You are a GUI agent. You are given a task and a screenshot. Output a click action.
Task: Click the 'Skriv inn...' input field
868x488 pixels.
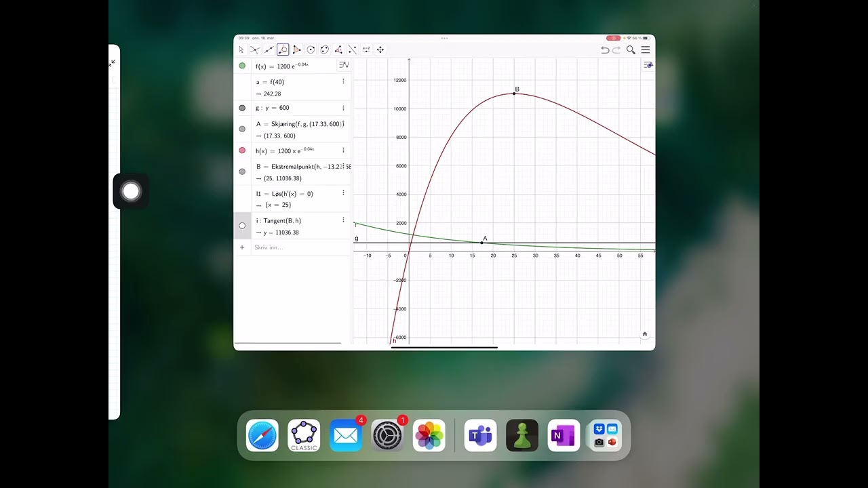point(300,247)
